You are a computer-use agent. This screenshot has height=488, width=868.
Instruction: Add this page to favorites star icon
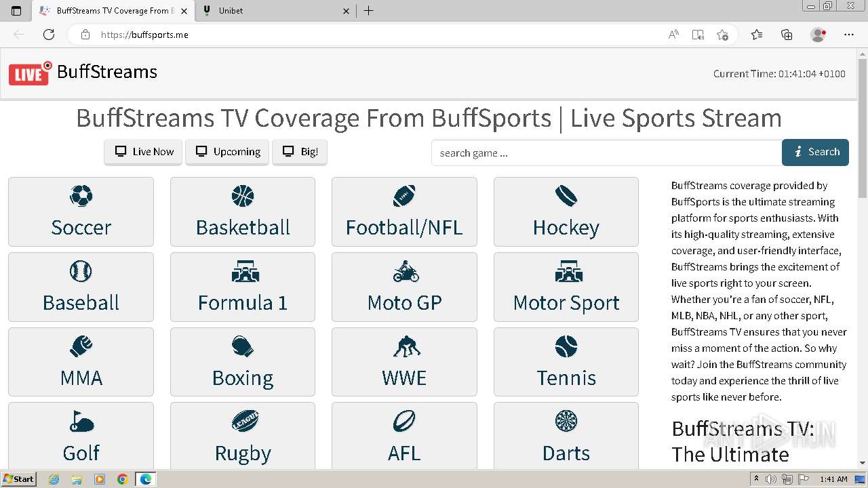(x=722, y=35)
